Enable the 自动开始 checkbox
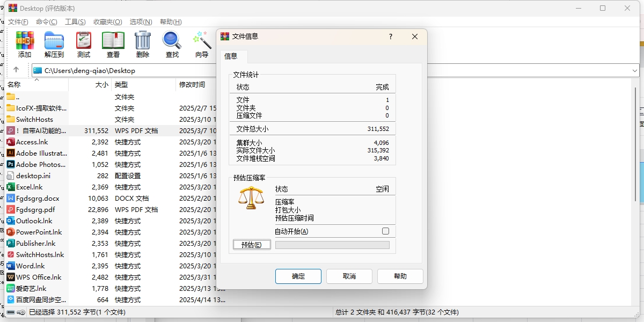Image resolution: width=644 pixels, height=322 pixels. [x=384, y=230]
